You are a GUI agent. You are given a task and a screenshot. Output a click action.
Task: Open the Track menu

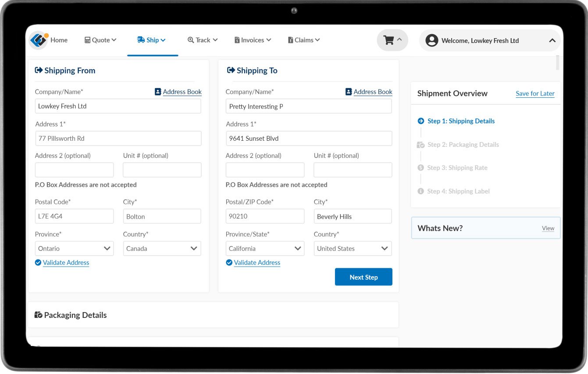[203, 40]
